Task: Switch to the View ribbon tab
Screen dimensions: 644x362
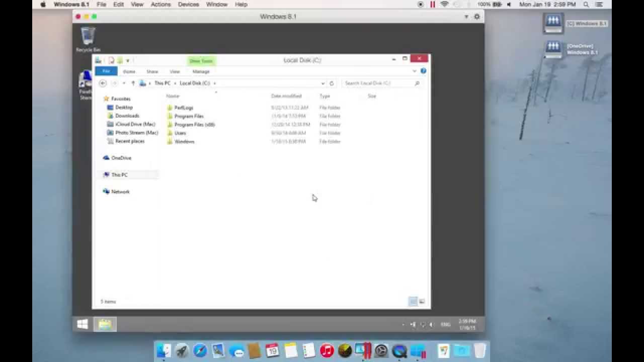Action: 175,71
